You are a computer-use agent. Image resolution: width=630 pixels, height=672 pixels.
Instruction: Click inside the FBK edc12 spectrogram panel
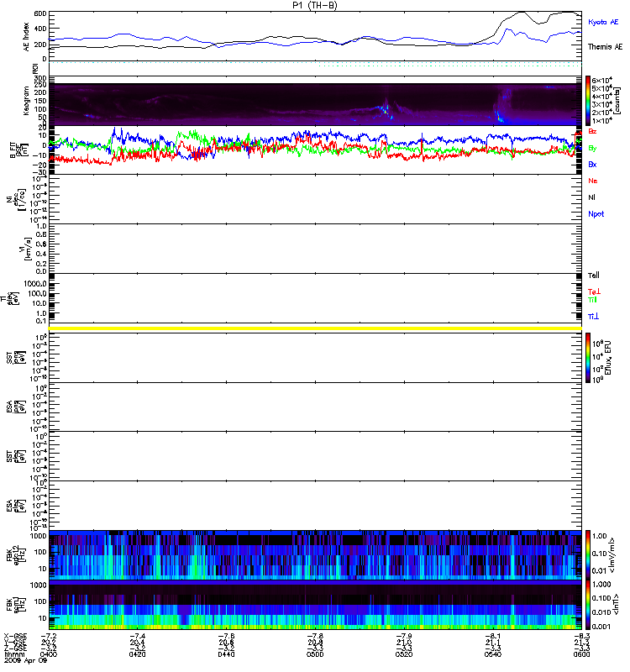[x=316, y=555]
